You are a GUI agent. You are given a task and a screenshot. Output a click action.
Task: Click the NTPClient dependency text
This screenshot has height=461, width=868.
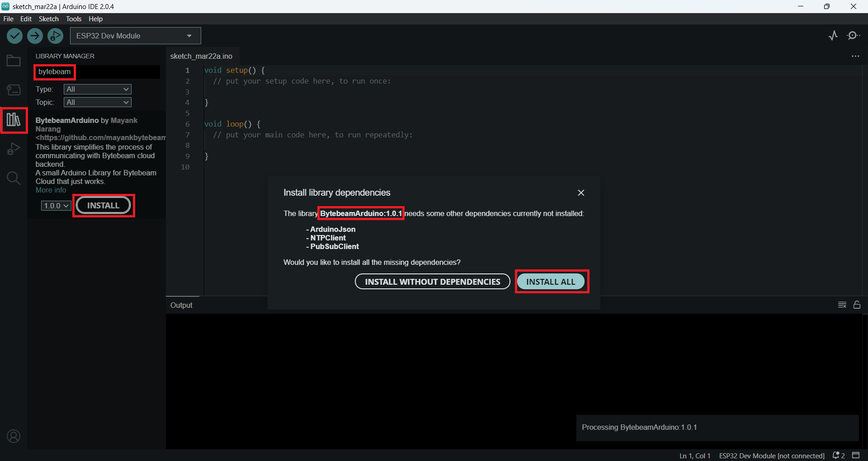[328, 238]
